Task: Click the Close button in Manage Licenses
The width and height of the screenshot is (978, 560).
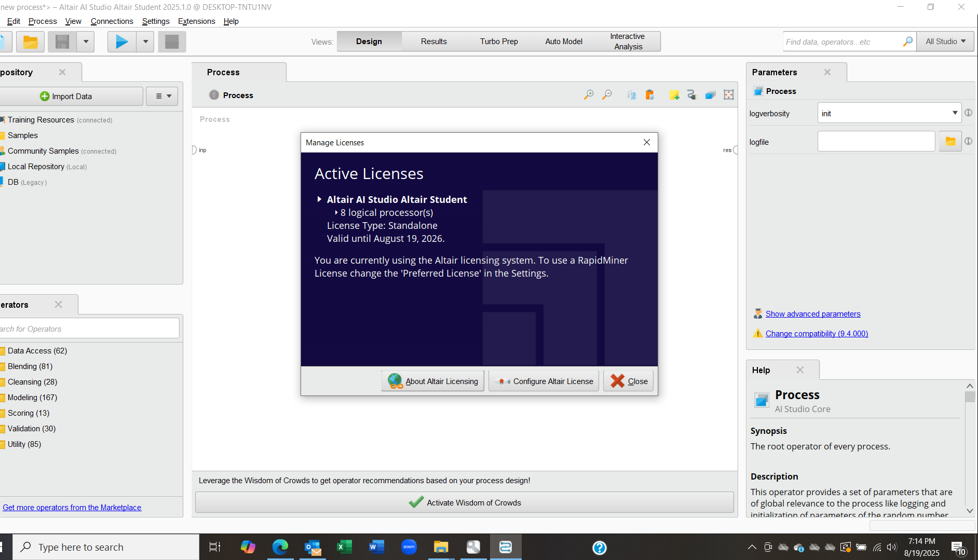Action: click(629, 381)
